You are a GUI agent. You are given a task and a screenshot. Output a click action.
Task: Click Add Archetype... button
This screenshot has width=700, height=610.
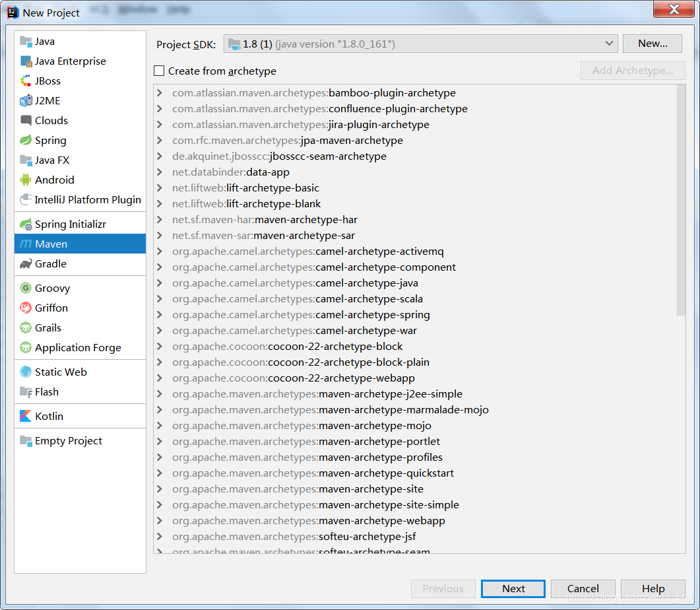[633, 71]
